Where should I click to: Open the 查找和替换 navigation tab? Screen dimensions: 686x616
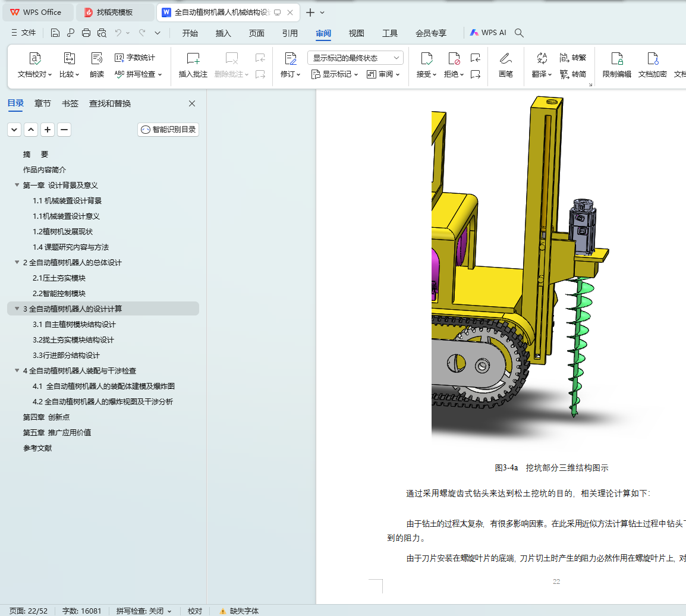tap(110, 103)
